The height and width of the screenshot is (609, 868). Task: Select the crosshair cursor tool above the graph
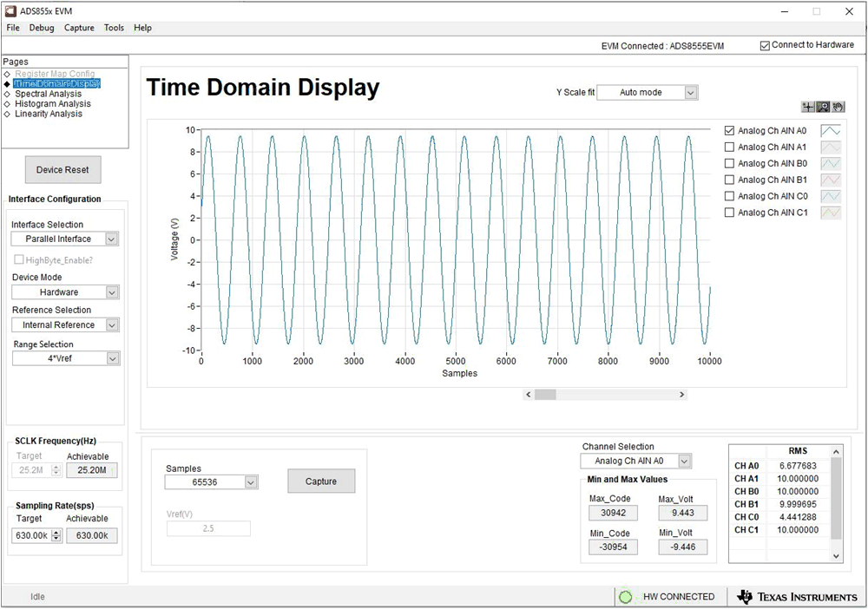pyautogui.click(x=808, y=107)
